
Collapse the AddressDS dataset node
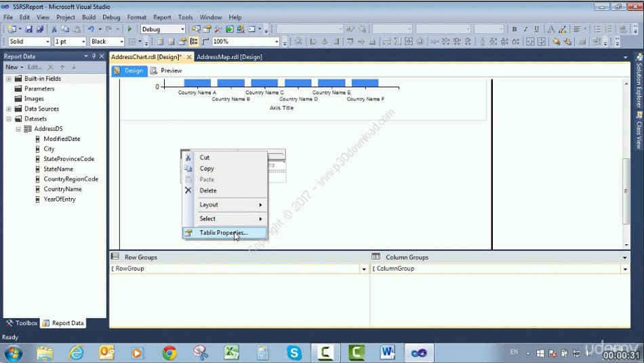coord(18,129)
